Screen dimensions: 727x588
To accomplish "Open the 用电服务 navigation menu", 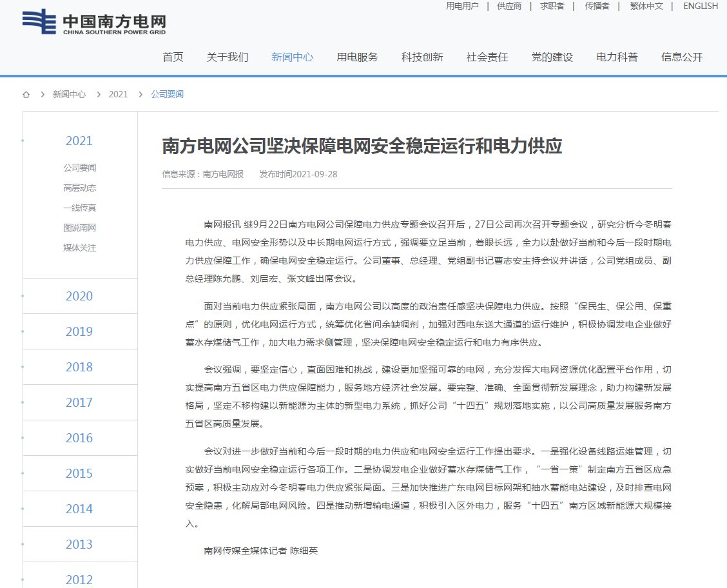I will pos(357,57).
